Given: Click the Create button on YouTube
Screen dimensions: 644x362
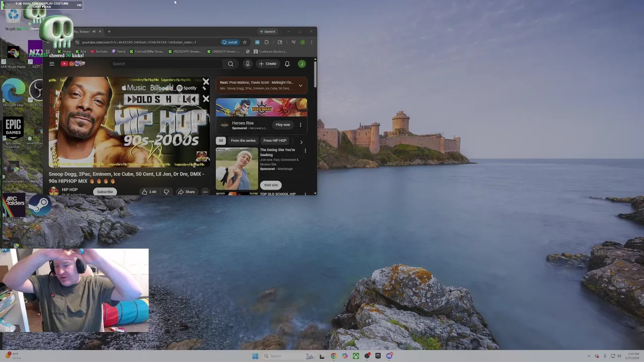Looking at the screenshot, I should click(x=268, y=64).
